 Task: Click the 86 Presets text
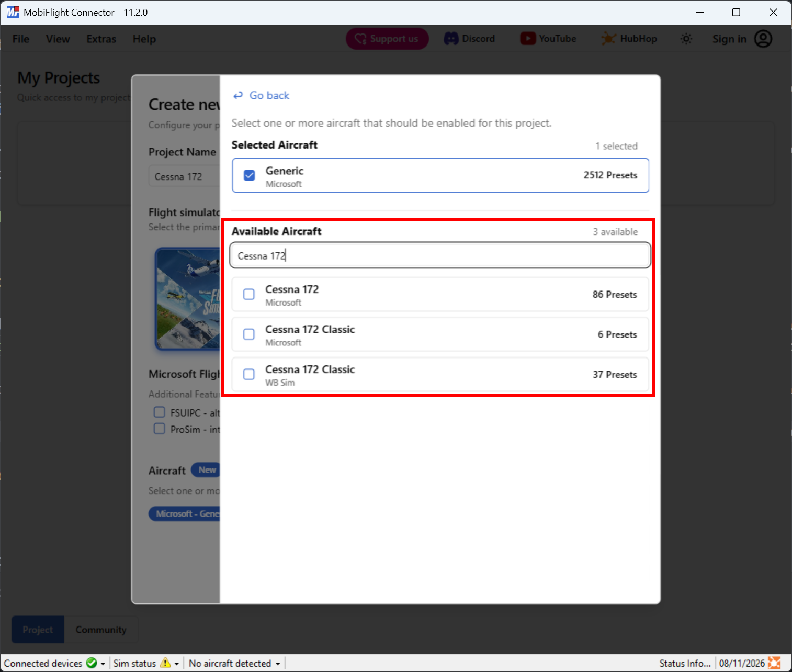(615, 294)
